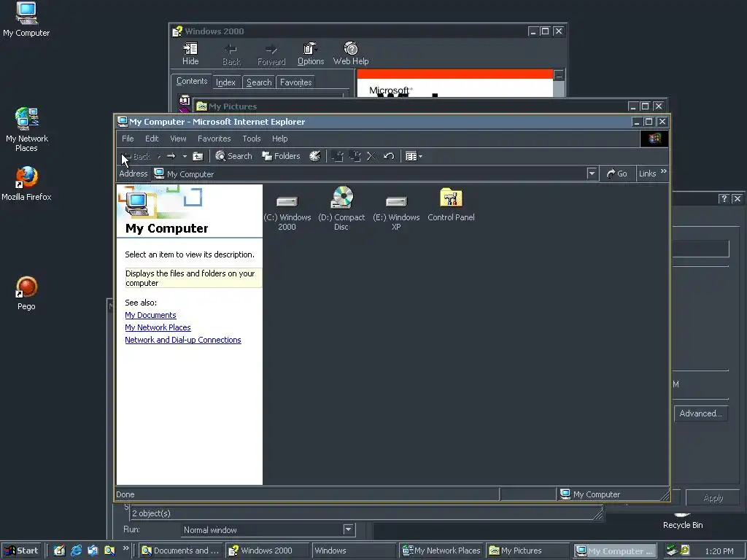Open the View menu
747x560 pixels.
[x=178, y=139]
